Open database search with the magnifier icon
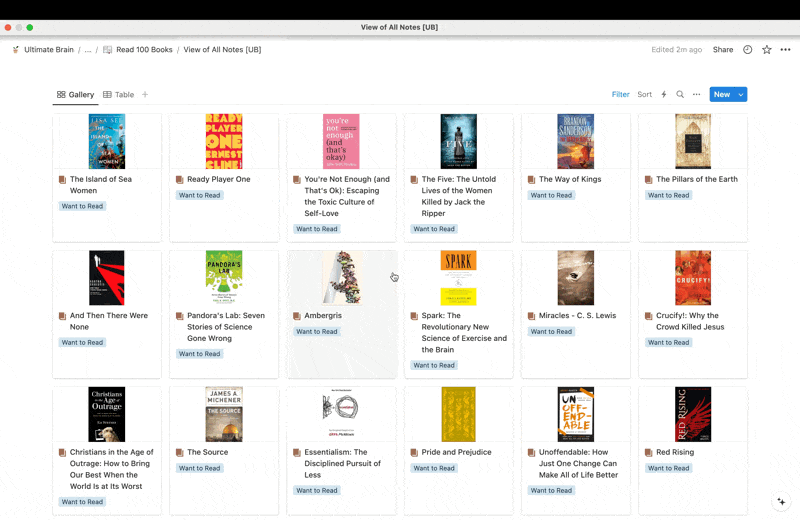This screenshot has width=800, height=520. pos(680,94)
